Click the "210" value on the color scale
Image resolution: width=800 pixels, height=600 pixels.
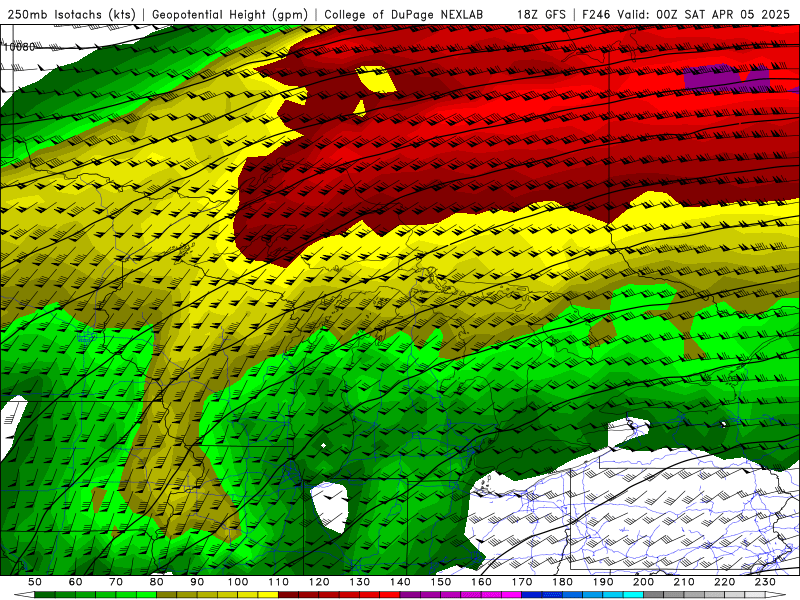coord(684,582)
